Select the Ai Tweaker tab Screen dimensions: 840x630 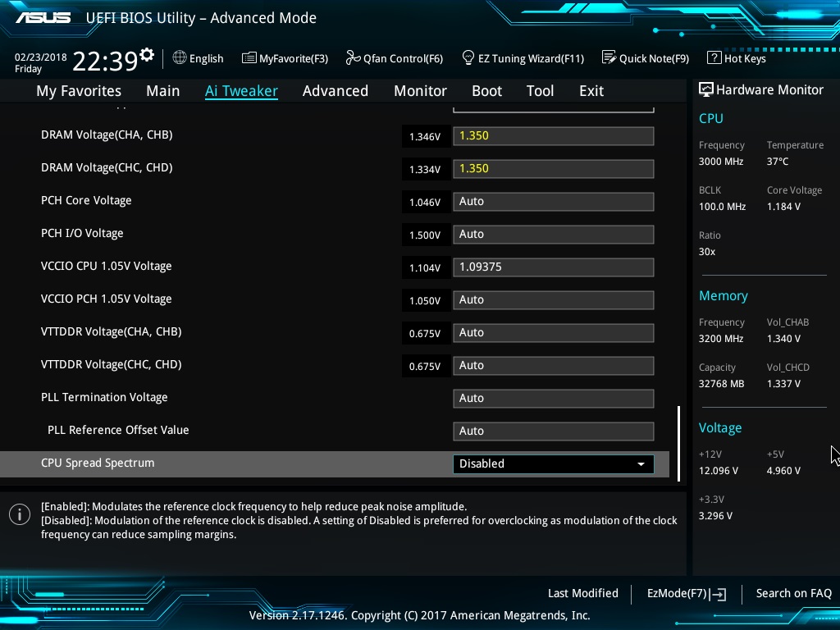pyautogui.click(x=241, y=91)
